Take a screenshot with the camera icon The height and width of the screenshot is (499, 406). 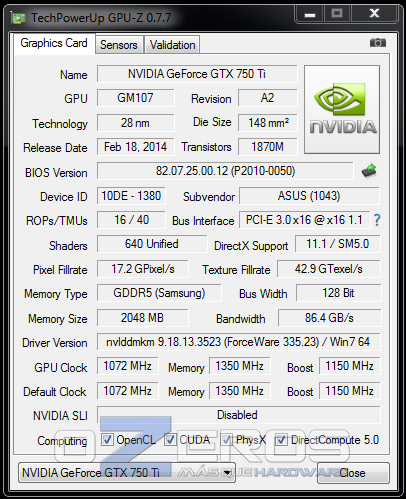coord(378,43)
